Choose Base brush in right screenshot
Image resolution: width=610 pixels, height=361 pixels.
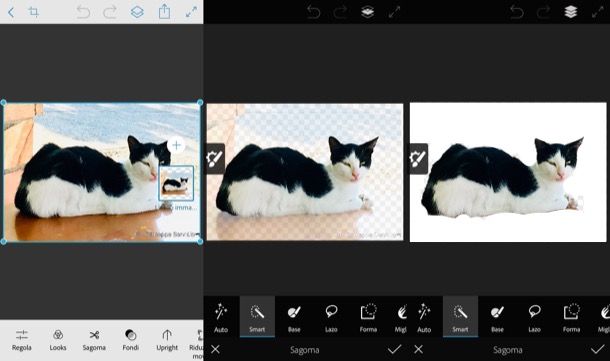click(497, 318)
